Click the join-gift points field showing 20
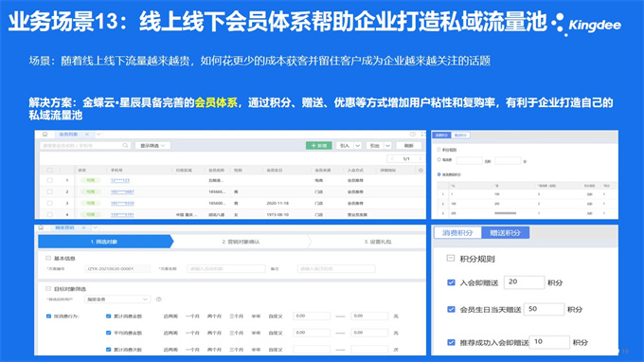 (x=524, y=282)
